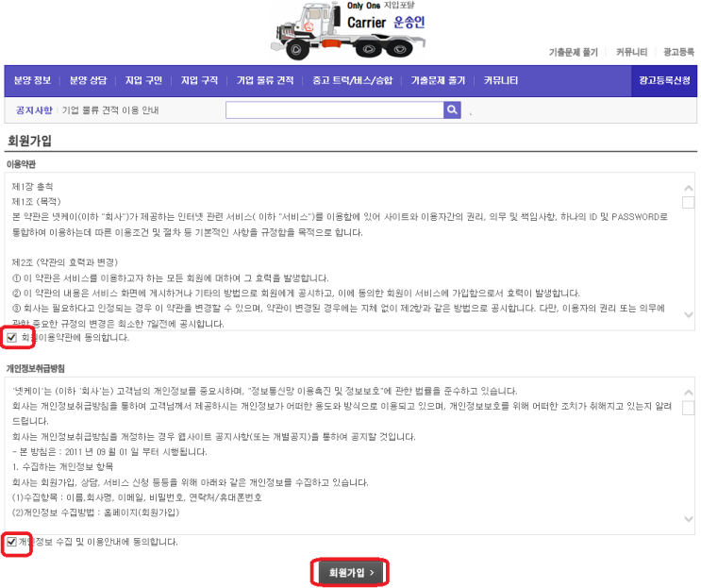Image resolution: width=701 pixels, height=588 pixels.
Task: Click the magnifier search button
Action: pos(452,109)
